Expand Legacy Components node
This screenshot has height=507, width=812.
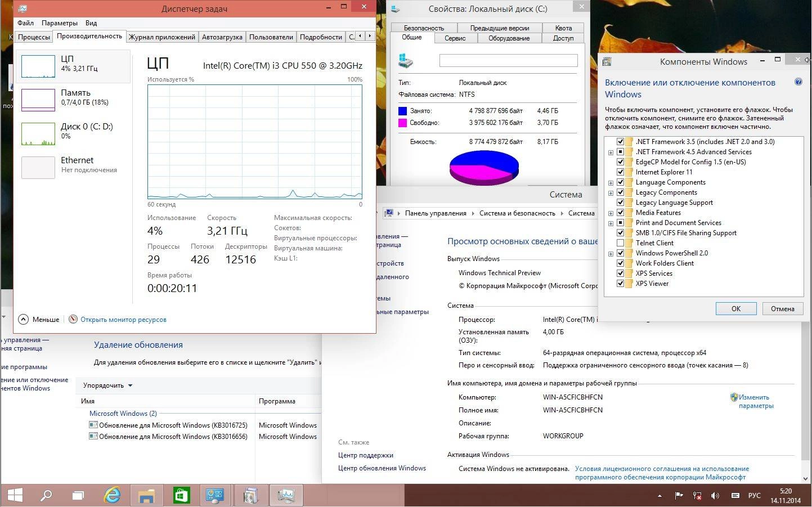pos(611,193)
